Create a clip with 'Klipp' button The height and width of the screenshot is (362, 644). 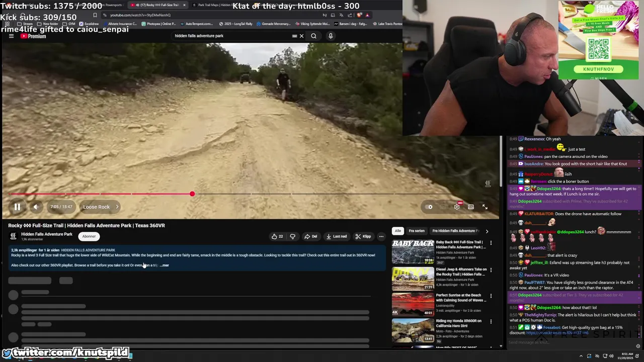click(363, 236)
